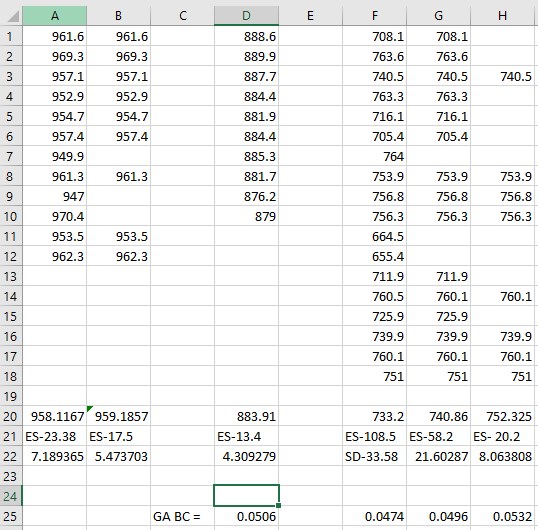Select cell F22 with SD-33.58

(374, 456)
